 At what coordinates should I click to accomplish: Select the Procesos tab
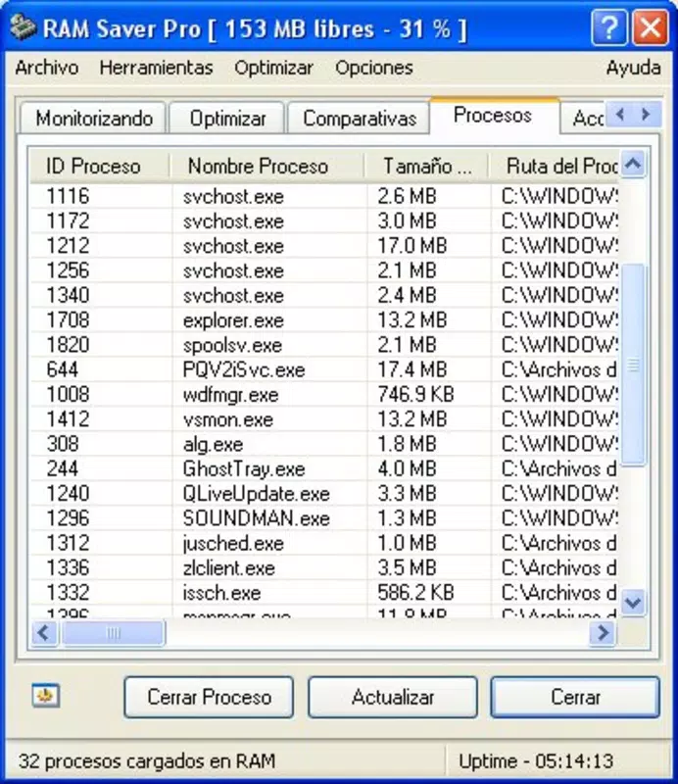(x=494, y=116)
